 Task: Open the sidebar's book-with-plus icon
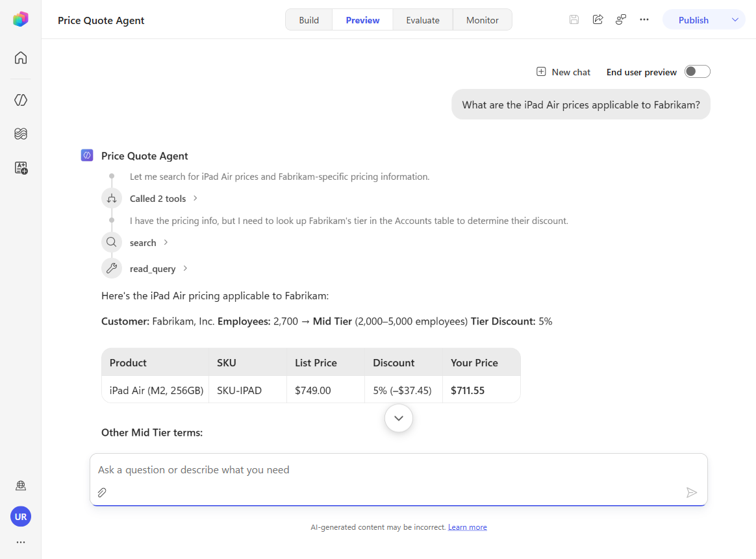point(21,168)
